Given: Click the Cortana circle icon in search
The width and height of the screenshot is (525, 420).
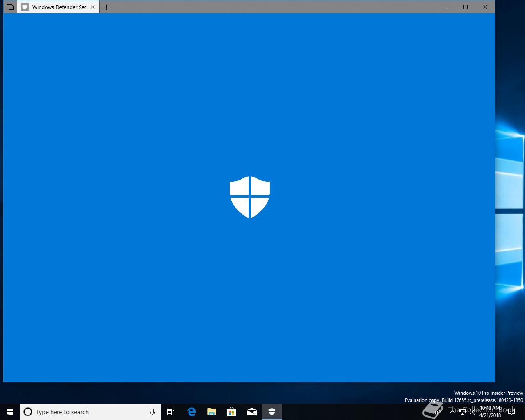Looking at the screenshot, I should (x=28, y=412).
